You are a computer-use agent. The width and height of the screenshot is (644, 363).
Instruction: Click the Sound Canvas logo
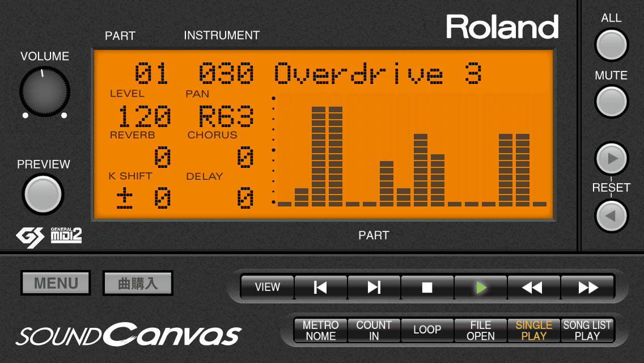[x=129, y=335]
